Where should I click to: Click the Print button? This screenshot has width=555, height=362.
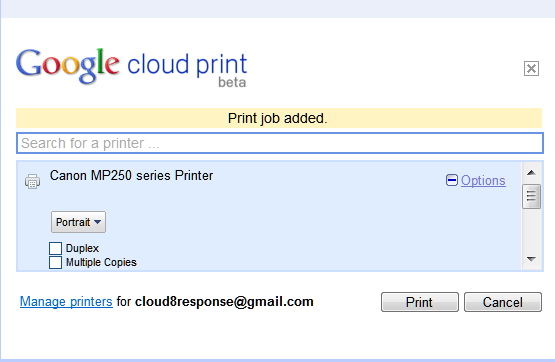(420, 302)
